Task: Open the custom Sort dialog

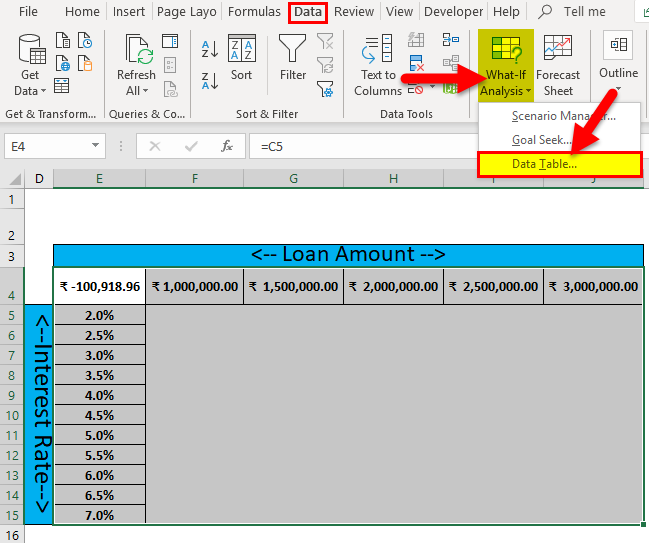Action: [242, 57]
